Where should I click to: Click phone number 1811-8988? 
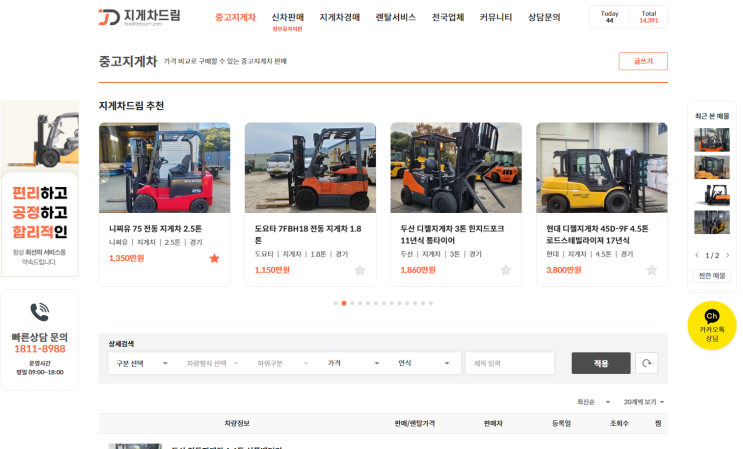pyautogui.click(x=40, y=349)
